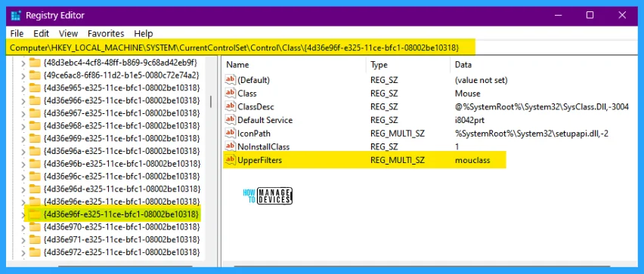Select the ClassDesc value name
This screenshot has width=644, height=274.
pyautogui.click(x=255, y=107)
